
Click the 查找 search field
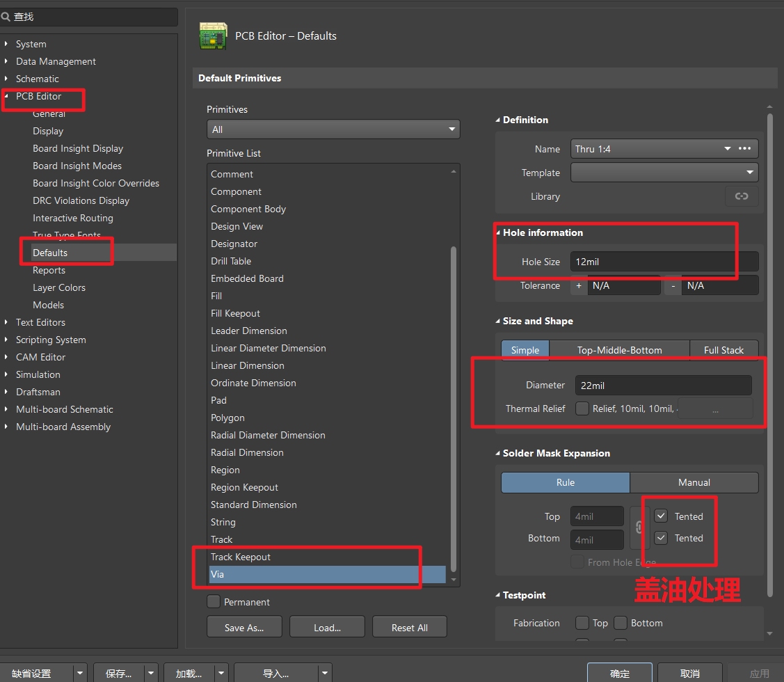click(x=89, y=17)
